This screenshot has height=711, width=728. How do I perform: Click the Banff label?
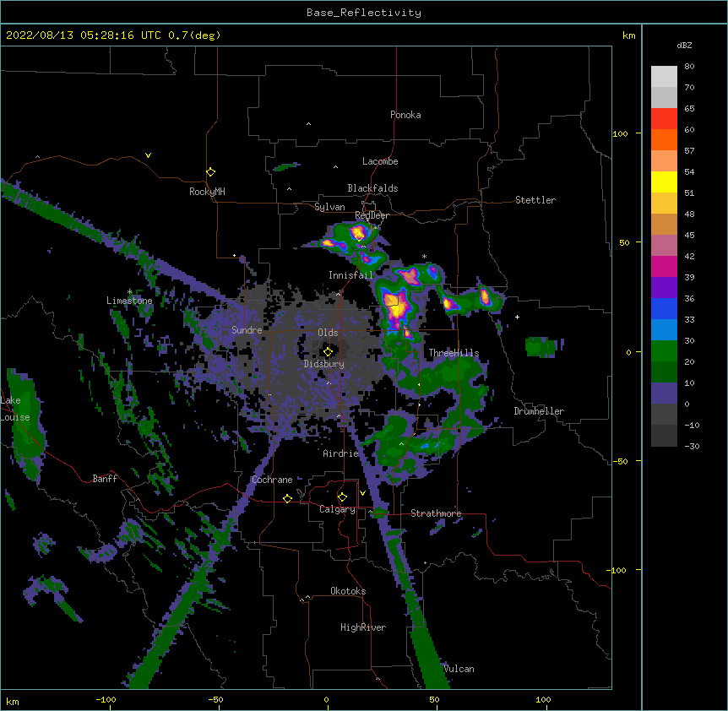tap(105, 479)
